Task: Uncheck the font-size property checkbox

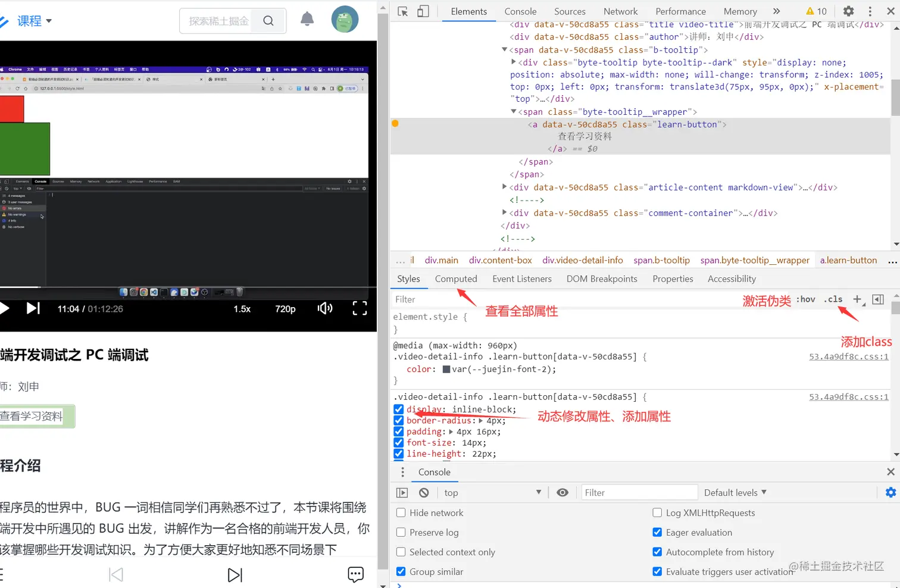Action: click(399, 443)
